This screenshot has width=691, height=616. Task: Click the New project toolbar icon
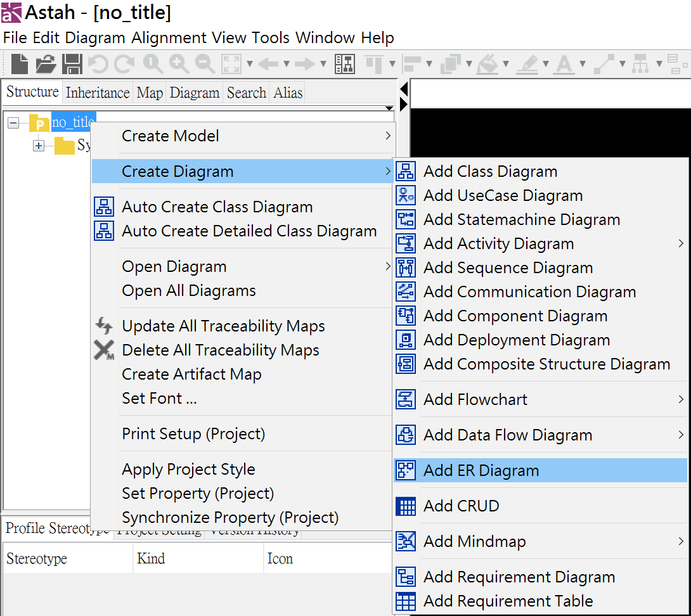[20, 64]
